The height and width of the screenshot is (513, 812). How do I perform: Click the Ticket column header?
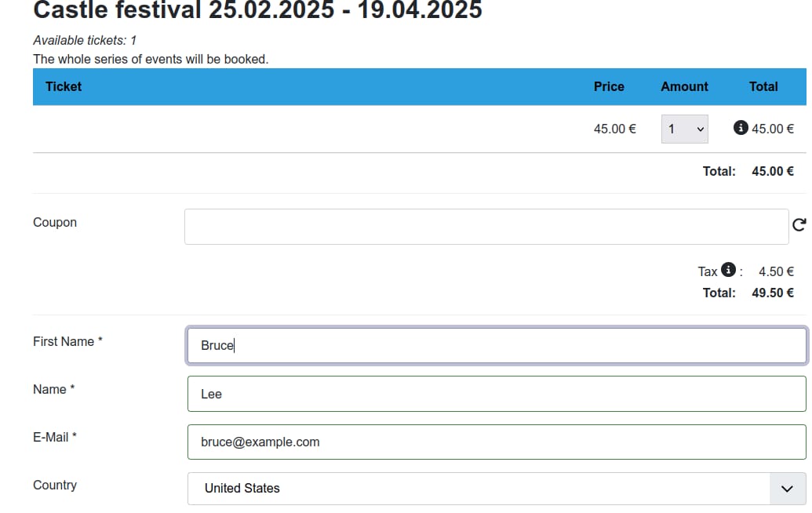(64, 86)
